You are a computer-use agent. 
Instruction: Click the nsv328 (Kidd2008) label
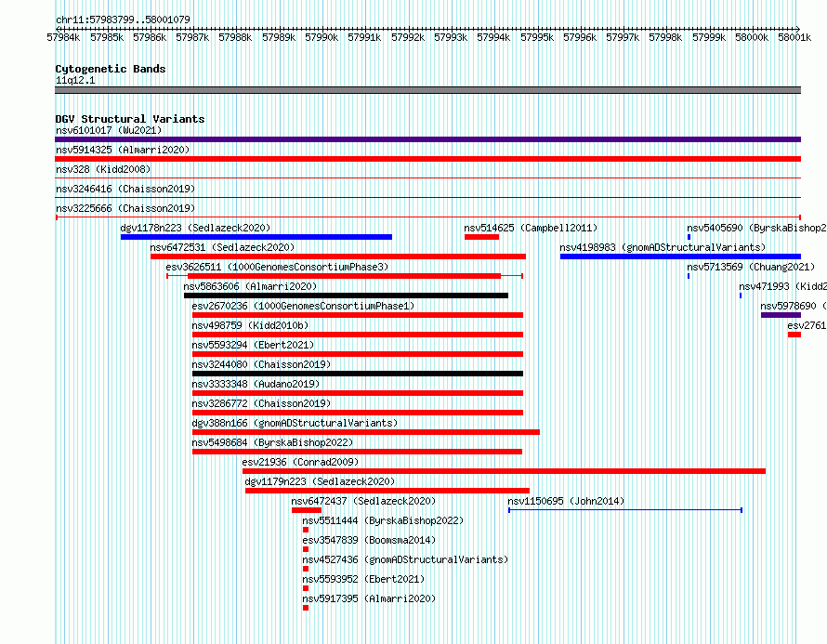(x=103, y=169)
